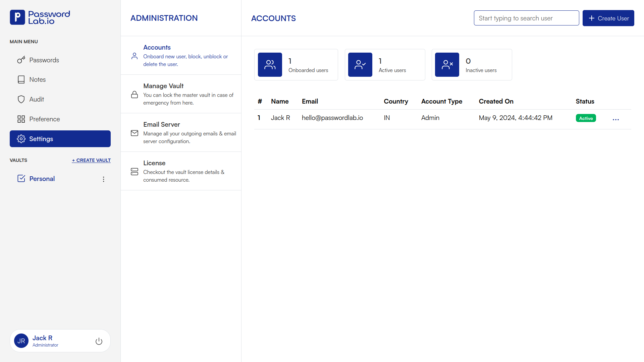644x362 pixels.
Task: Open the Personal vault options menu
Action: [104, 179]
